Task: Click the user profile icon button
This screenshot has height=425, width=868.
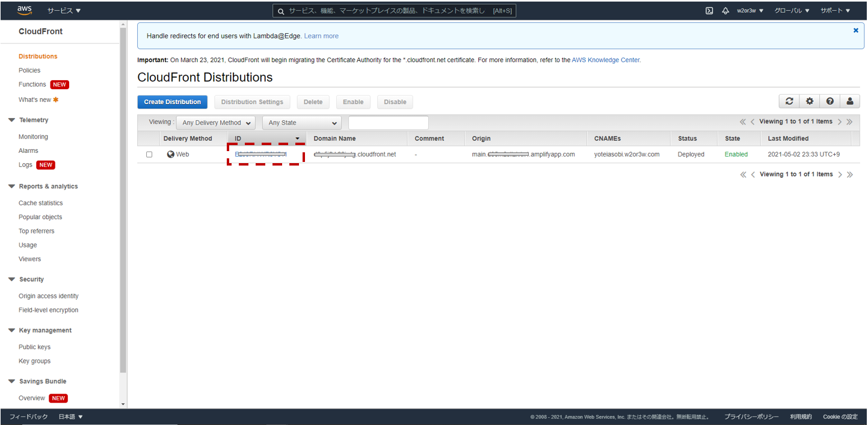Action: coord(850,102)
